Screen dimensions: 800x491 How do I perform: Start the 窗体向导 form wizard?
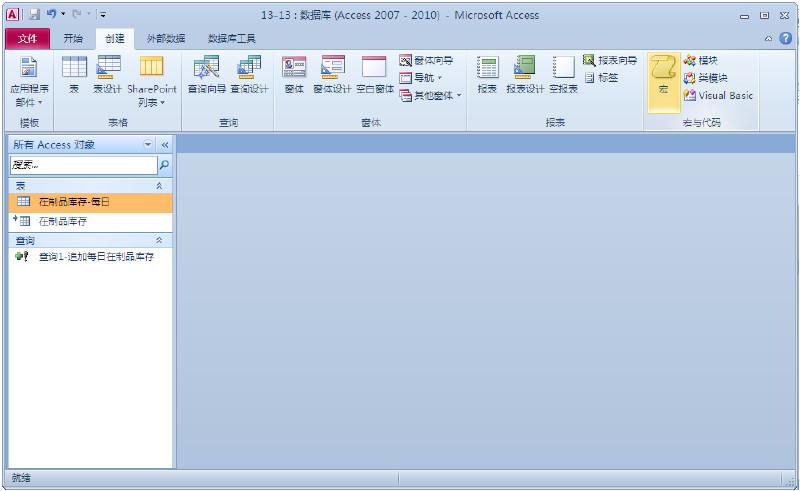point(426,61)
